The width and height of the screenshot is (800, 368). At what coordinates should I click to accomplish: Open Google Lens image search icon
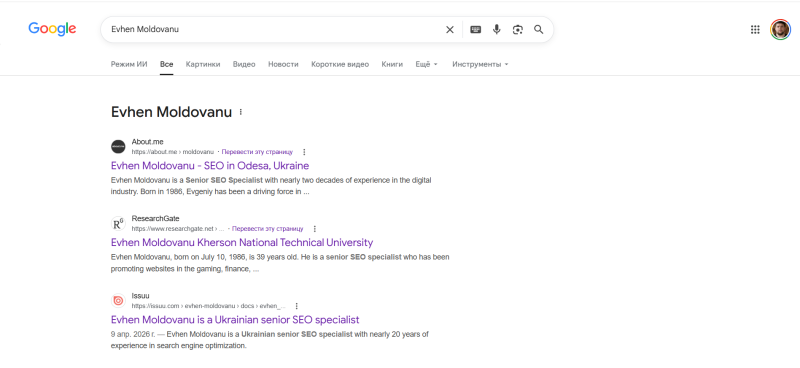point(518,30)
